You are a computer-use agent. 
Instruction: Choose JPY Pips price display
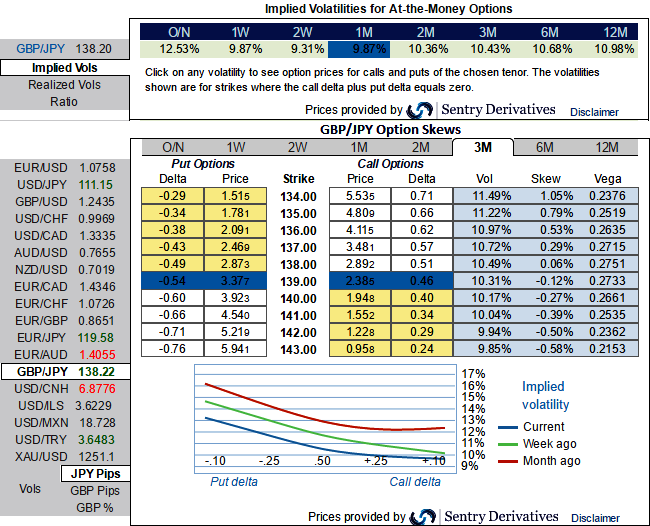[95, 474]
